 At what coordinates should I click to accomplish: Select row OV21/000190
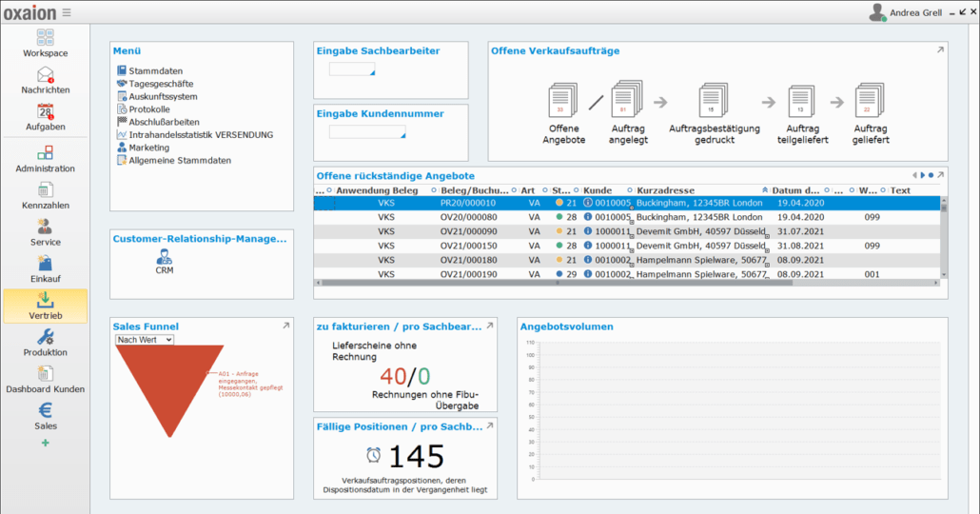tap(628, 274)
